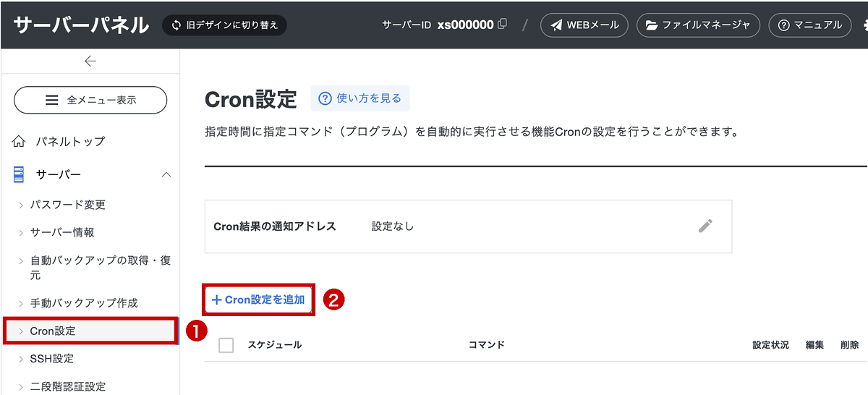Click the Cron結果の通知アドレス label
The image size is (868, 395).
tap(275, 226)
